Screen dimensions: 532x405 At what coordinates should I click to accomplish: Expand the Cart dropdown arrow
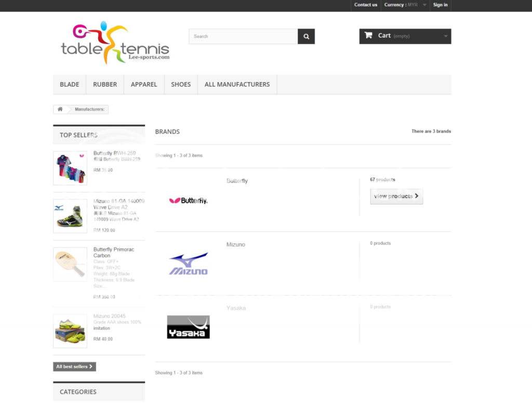pos(445,36)
